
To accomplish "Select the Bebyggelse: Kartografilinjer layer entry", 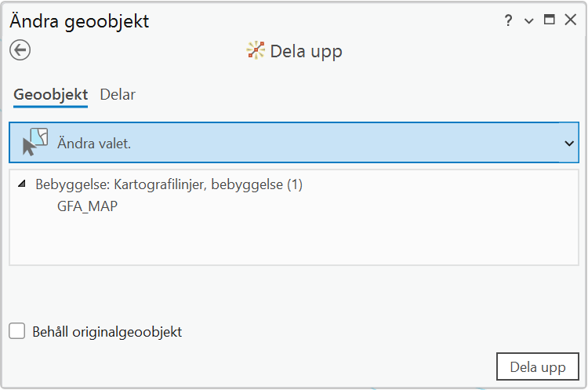I will [x=169, y=185].
